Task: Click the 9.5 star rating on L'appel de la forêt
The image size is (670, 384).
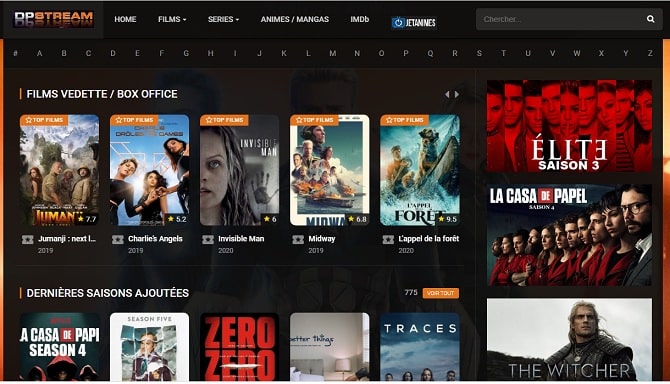Action: 447,219
